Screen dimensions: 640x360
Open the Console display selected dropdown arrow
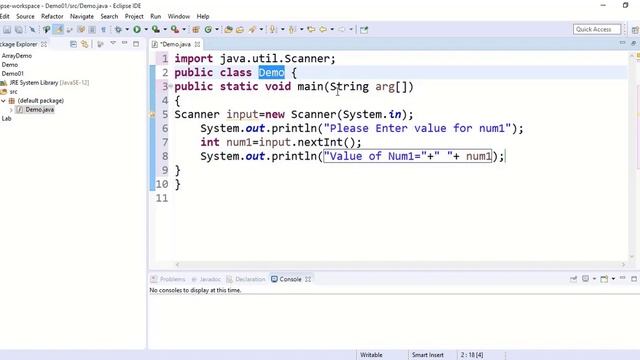pos(594,279)
